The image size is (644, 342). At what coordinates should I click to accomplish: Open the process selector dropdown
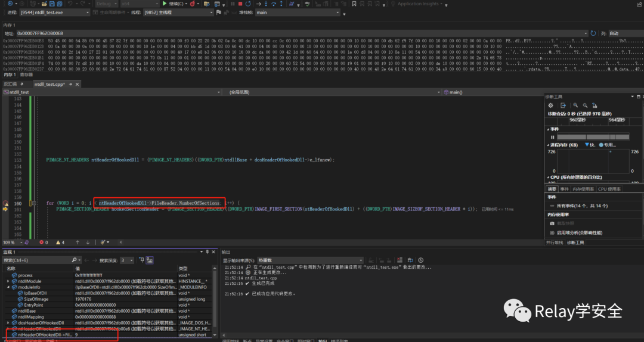(x=87, y=13)
